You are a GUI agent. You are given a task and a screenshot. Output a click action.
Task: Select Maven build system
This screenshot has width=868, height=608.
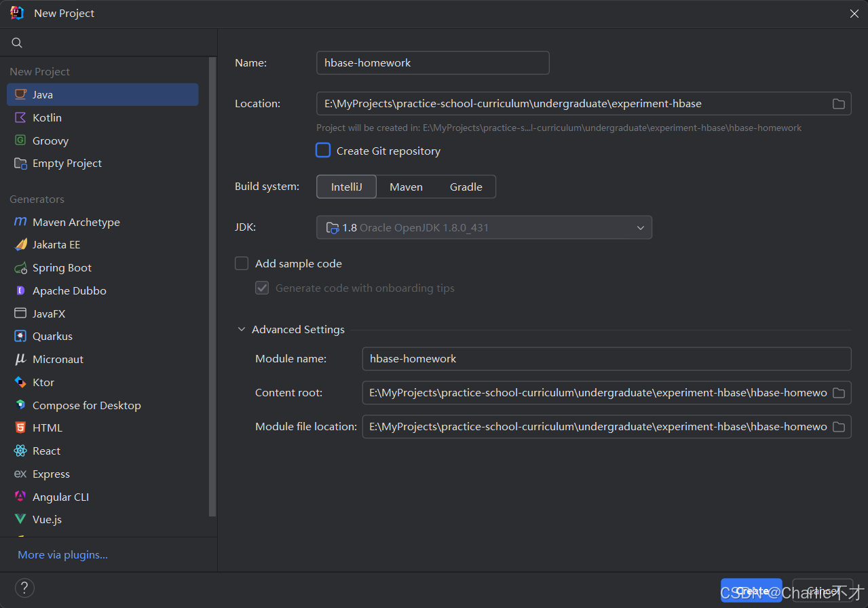[x=406, y=187]
